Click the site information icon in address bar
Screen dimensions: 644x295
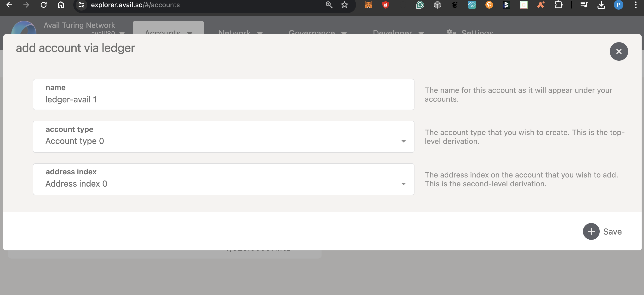click(x=81, y=5)
